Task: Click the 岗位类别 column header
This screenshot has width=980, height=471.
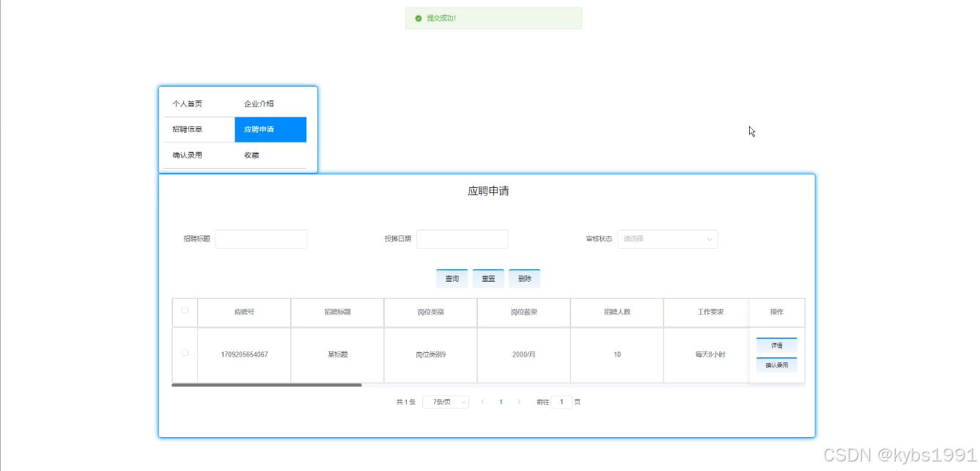Action: [430, 313]
